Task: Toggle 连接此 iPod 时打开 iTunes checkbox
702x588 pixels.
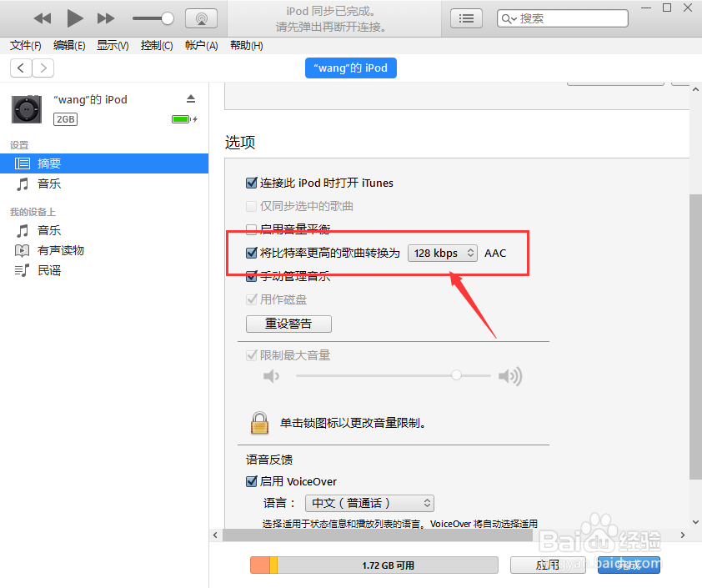Action: [x=252, y=183]
